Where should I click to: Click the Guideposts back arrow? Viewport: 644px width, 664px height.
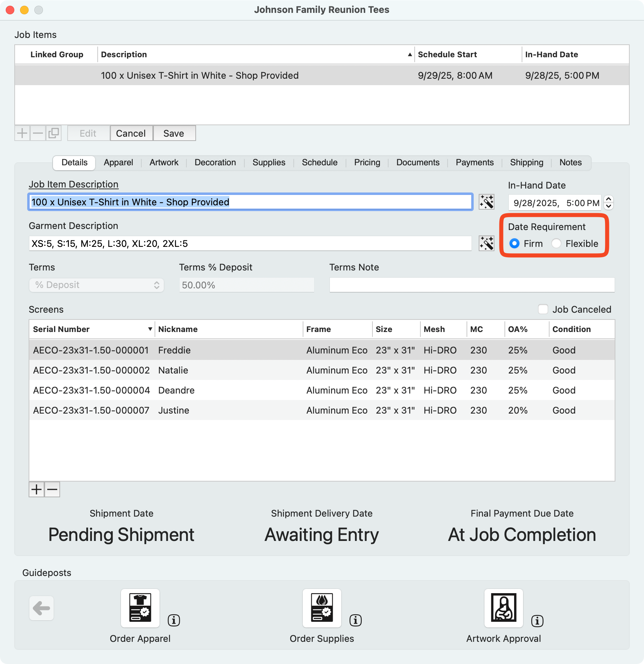point(42,608)
